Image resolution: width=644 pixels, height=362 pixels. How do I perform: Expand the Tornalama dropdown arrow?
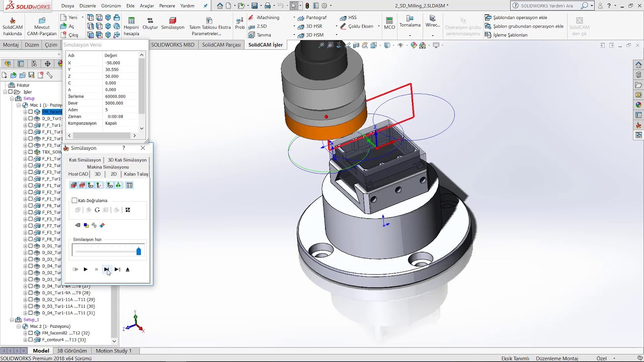tap(410, 35)
